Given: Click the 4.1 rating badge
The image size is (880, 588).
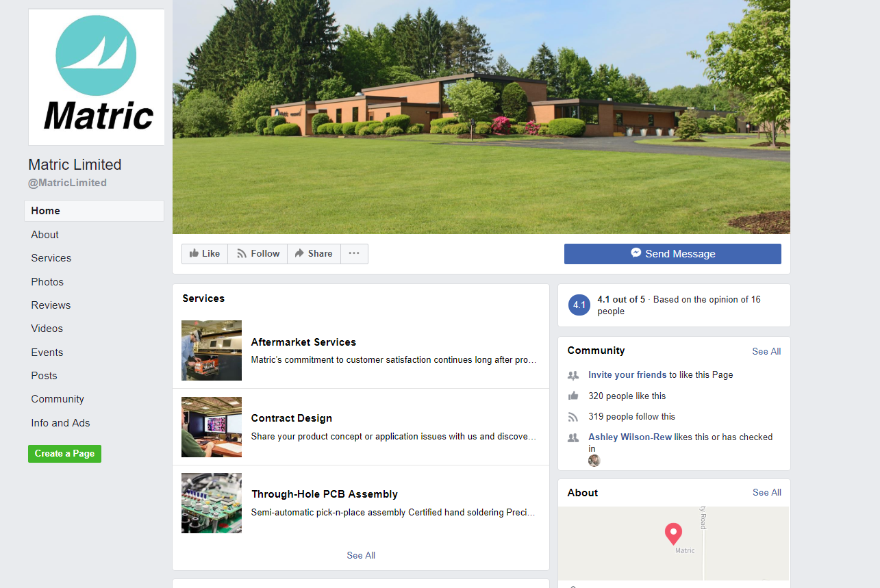Looking at the screenshot, I should click(x=579, y=305).
